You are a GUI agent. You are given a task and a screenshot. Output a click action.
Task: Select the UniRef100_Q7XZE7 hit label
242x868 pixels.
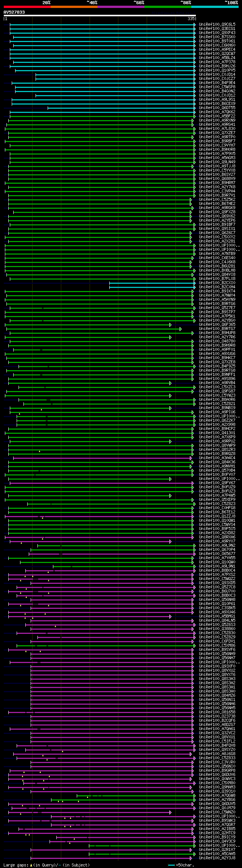217,133
